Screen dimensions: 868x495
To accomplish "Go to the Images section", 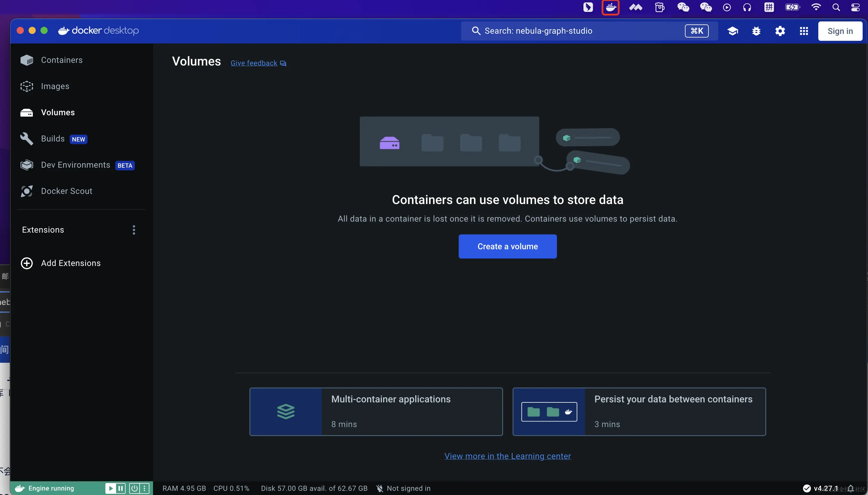I will coord(55,86).
